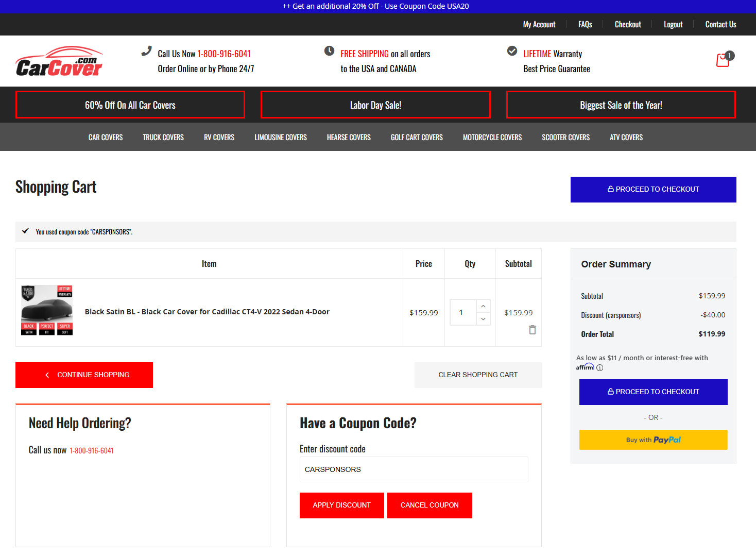The image size is (756, 557).
Task: Open the My Account link
Action: [539, 24]
